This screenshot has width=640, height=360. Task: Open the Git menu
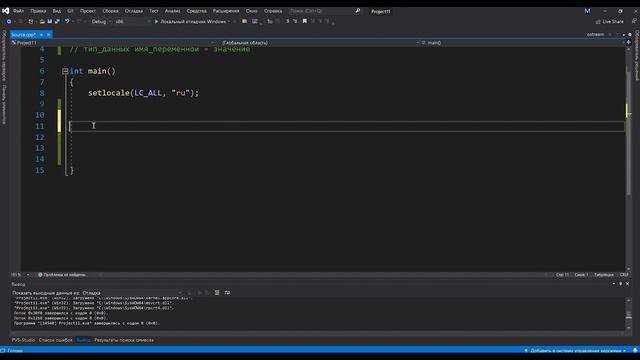[x=71, y=11]
